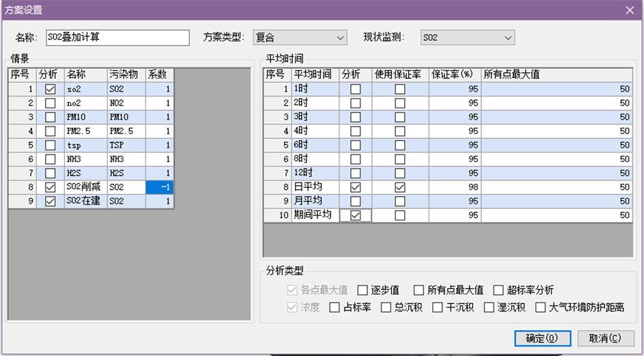Click the 取消(C) button
Image resolution: width=644 pixels, height=356 pixels.
pos(605,338)
